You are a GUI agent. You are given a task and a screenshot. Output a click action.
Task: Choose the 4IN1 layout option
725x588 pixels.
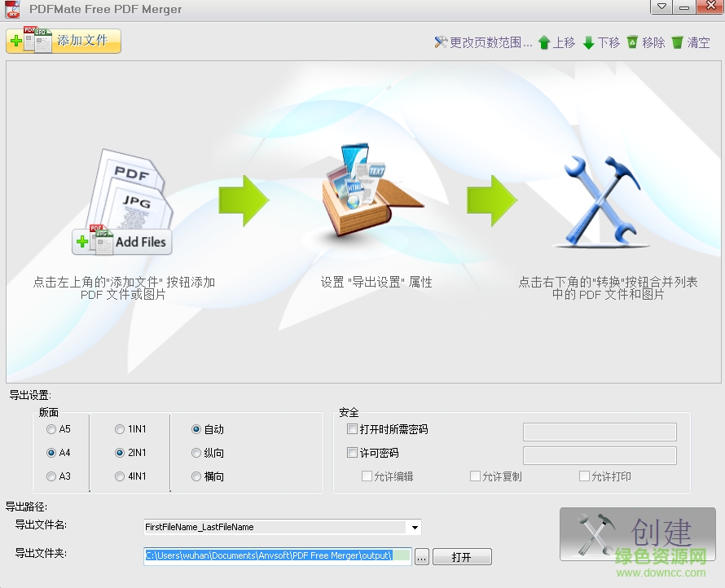pyautogui.click(x=117, y=476)
